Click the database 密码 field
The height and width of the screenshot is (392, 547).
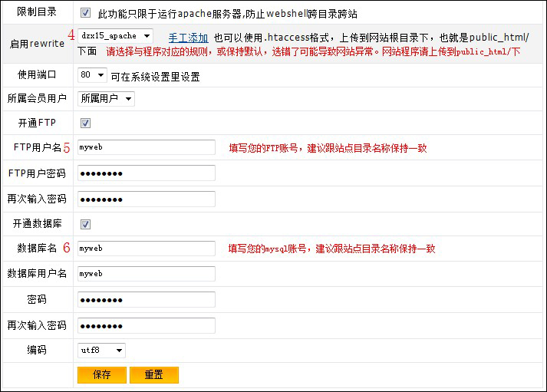click(146, 299)
